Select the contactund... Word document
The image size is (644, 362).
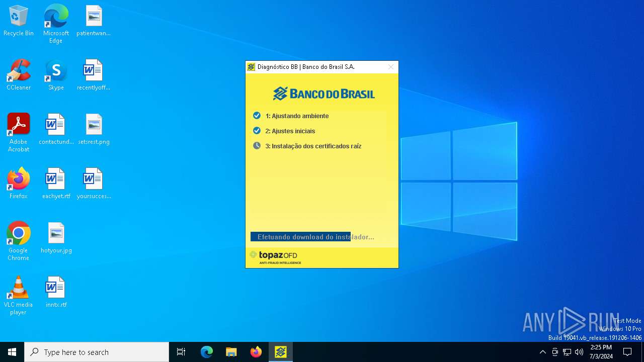coord(56,130)
